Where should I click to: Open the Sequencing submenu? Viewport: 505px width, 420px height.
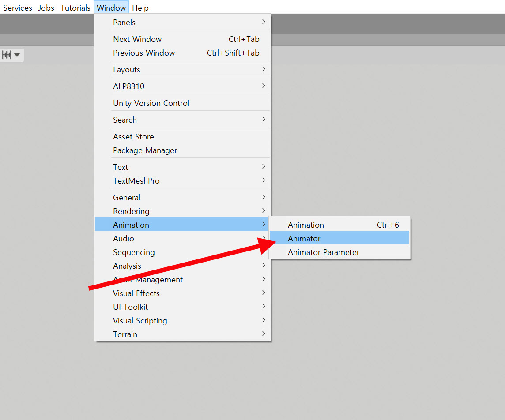click(x=182, y=252)
